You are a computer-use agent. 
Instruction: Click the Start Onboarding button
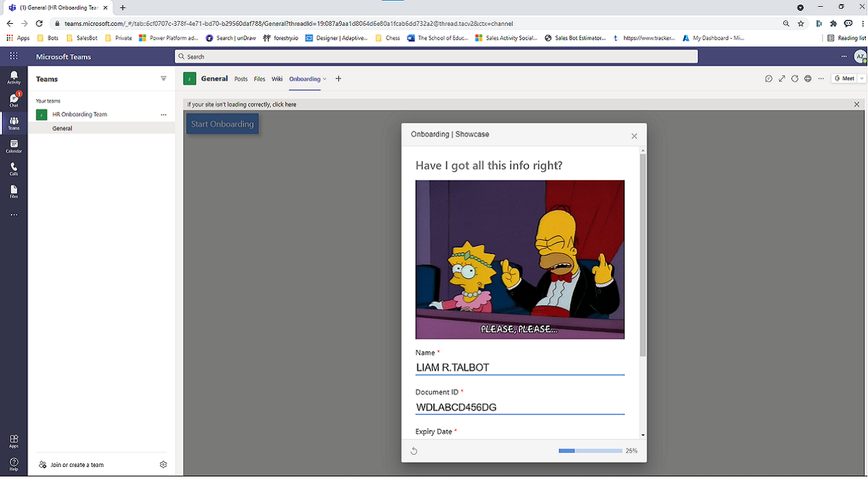tap(222, 124)
